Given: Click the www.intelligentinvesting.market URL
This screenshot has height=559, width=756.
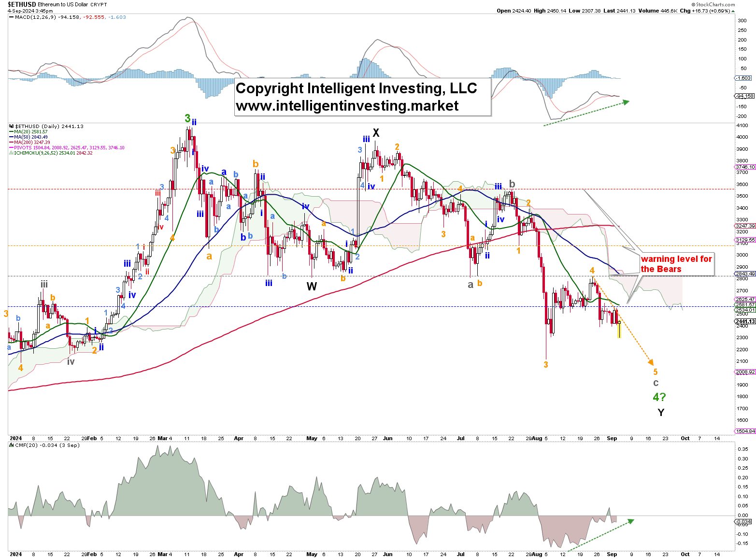Looking at the screenshot, I should pyautogui.click(x=347, y=106).
